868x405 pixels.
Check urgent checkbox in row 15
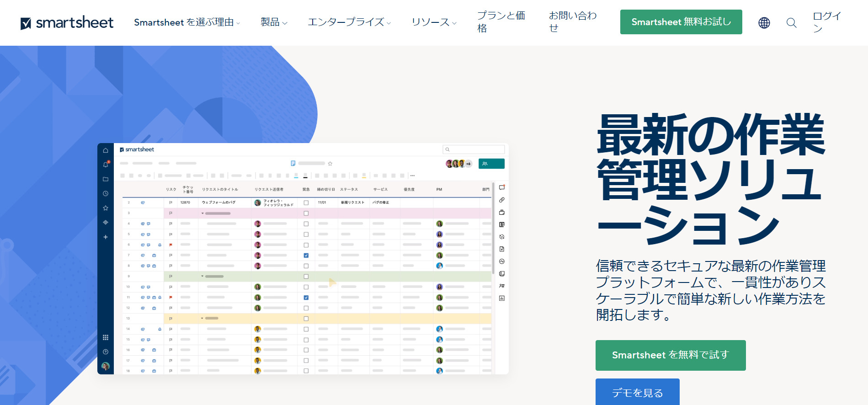306,340
